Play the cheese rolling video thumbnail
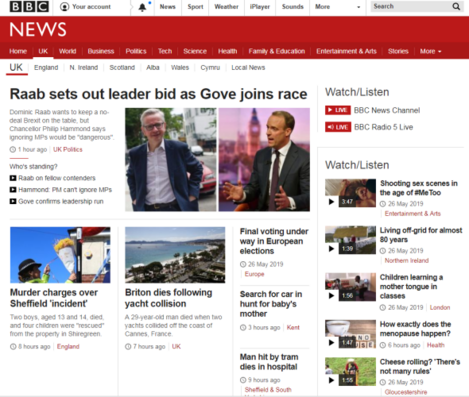 [x=350, y=372]
